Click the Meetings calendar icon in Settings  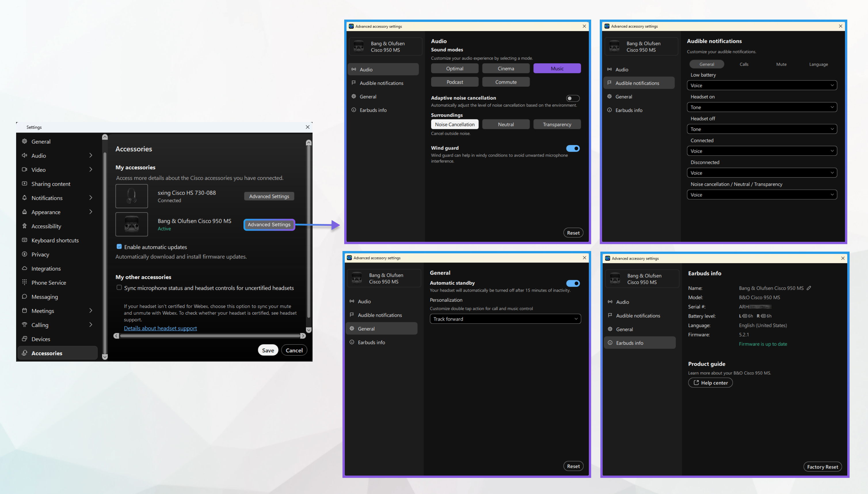pyautogui.click(x=24, y=311)
